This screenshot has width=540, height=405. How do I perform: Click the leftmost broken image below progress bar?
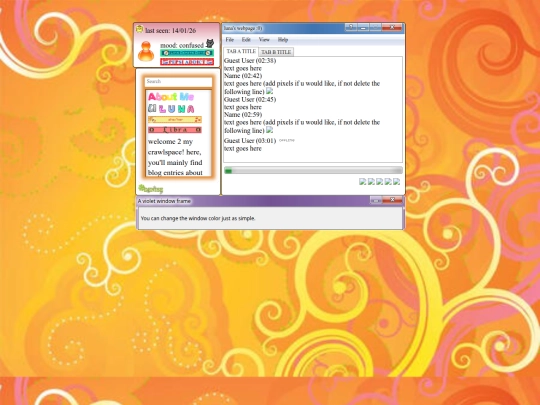pos(362,181)
